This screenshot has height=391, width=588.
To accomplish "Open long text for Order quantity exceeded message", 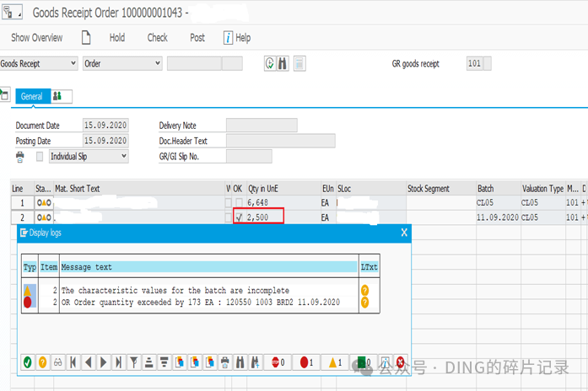I will click(x=365, y=303).
